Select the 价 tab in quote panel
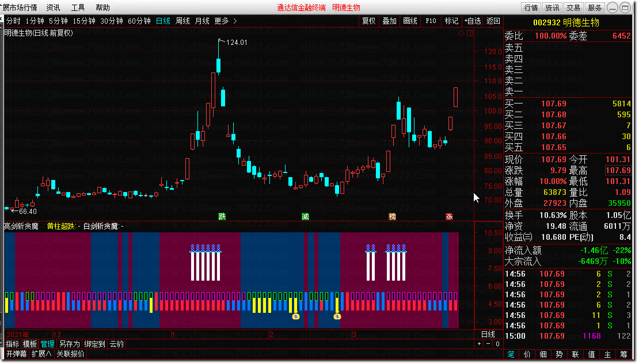This screenshot has height=364, width=639. click(527, 355)
